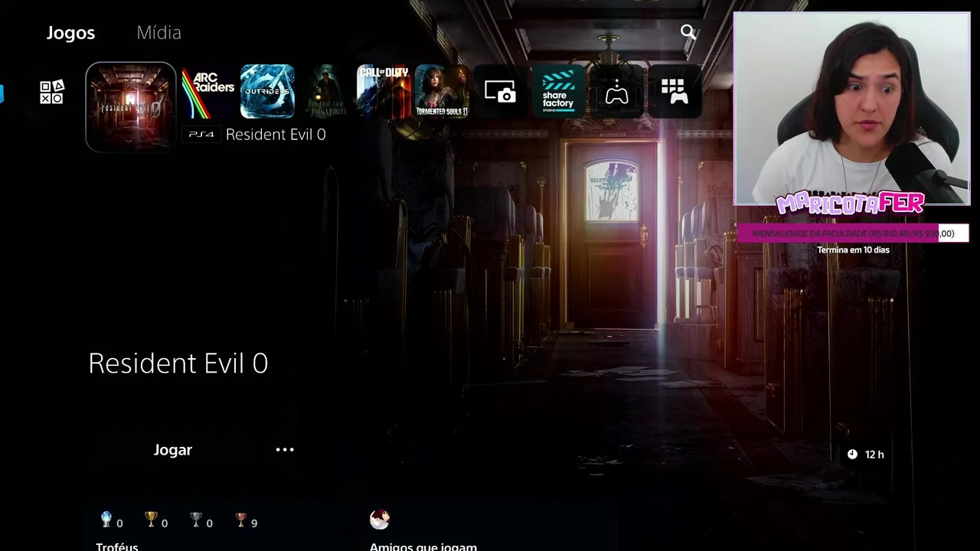Click the Resident Evil 0 label beside PS4 badge
Image resolution: width=980 pixels, height=551 pixels.
(276, 135)
